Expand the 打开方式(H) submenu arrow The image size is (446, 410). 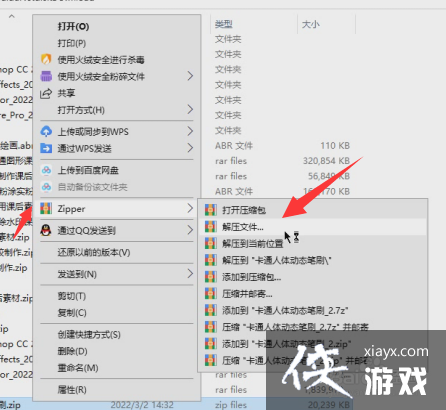point(190,109)
